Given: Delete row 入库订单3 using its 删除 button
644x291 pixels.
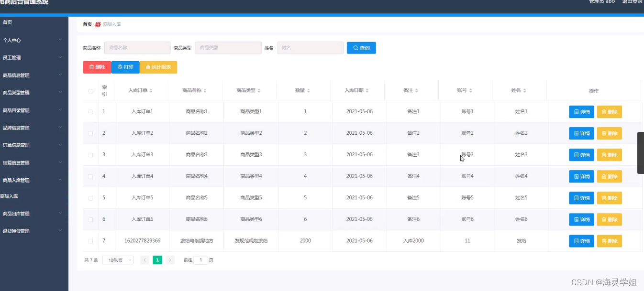Looking at the screenshot, I should pos(610,155).
